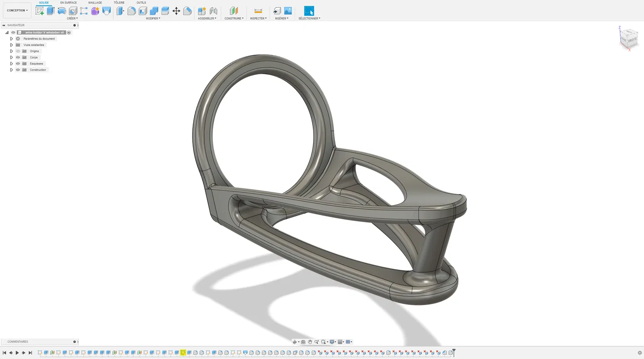Start the purple Create Form tool
The image size is (644, 359).
click(95, 11)
